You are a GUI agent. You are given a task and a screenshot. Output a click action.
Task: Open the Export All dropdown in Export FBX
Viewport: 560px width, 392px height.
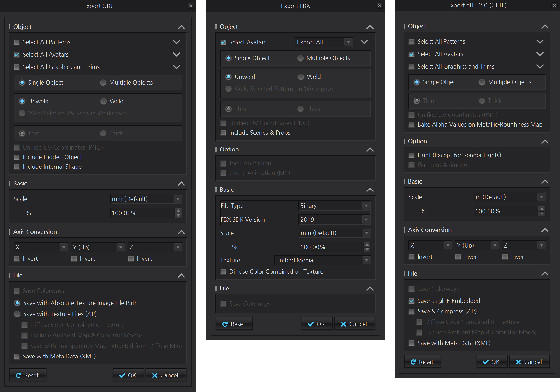324,42
